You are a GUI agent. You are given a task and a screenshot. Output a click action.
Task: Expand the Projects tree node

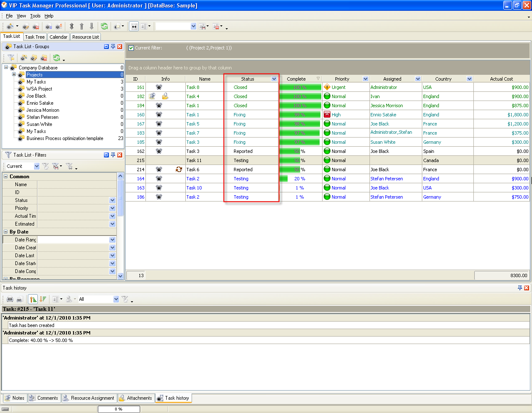pos(13,75)
